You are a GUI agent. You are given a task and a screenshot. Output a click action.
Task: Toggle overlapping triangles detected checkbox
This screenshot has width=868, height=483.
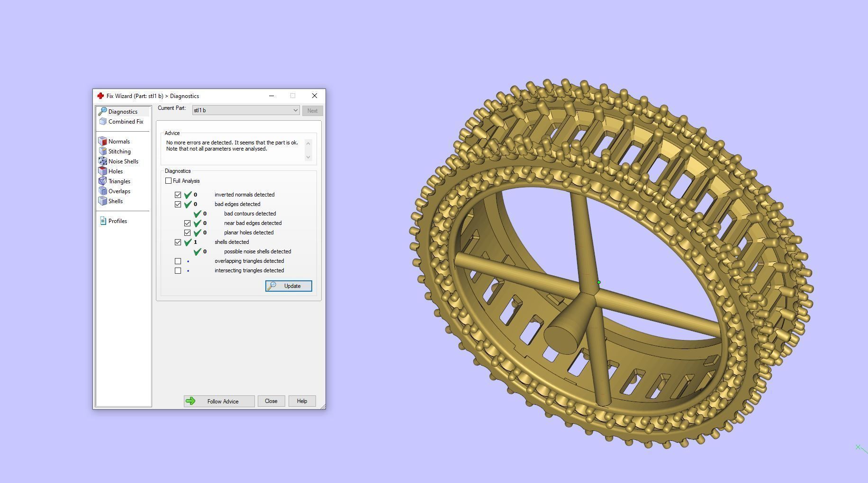click(x=178, y=261)
